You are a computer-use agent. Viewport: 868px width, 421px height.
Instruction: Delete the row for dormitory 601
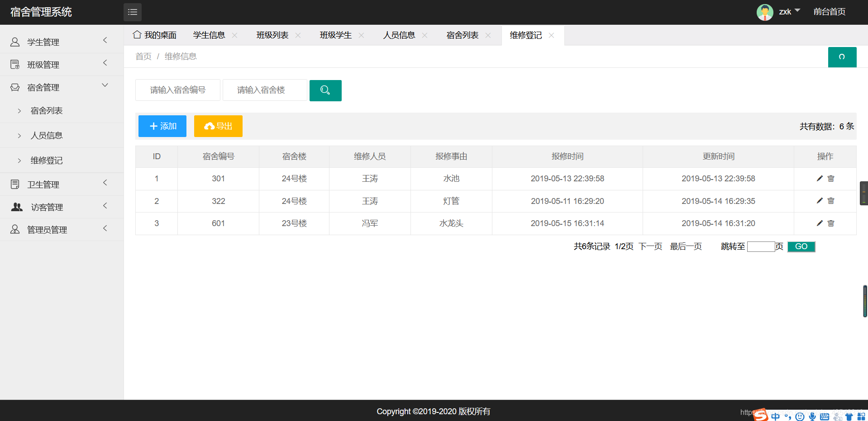(x=831, y=223)
